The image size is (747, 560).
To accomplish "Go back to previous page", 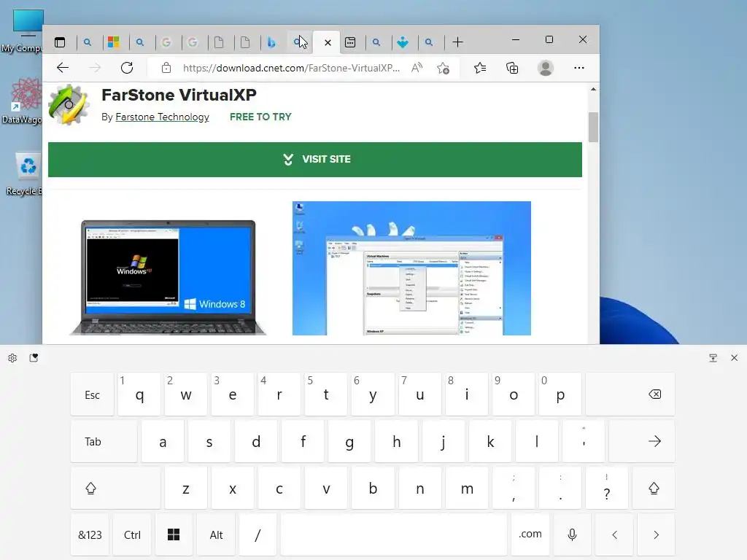I will 63,68.
